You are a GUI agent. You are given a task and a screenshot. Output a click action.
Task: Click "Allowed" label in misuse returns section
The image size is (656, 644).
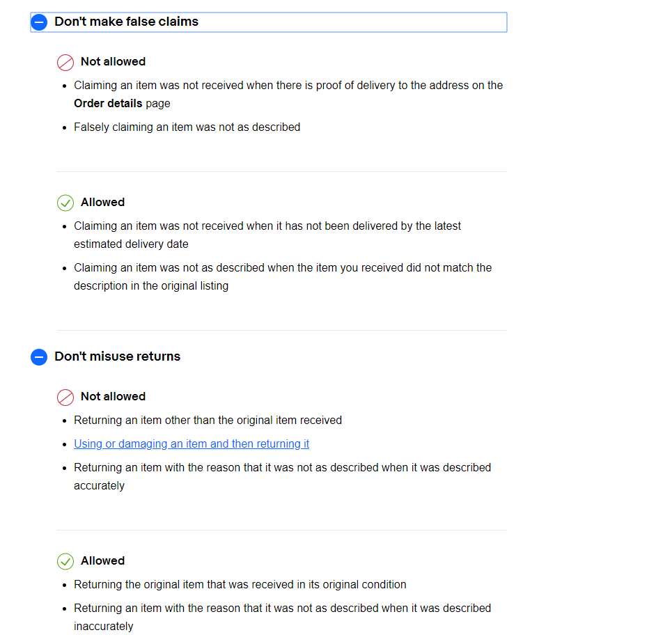[x=102, y=560]
